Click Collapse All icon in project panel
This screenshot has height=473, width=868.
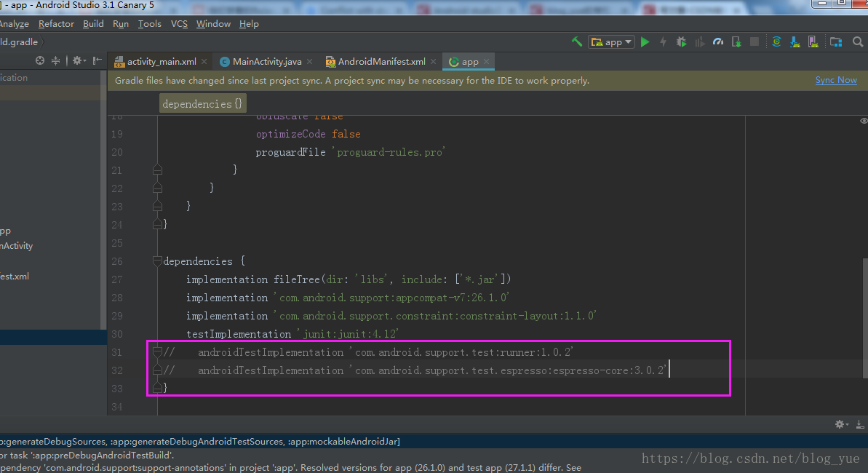55,61
